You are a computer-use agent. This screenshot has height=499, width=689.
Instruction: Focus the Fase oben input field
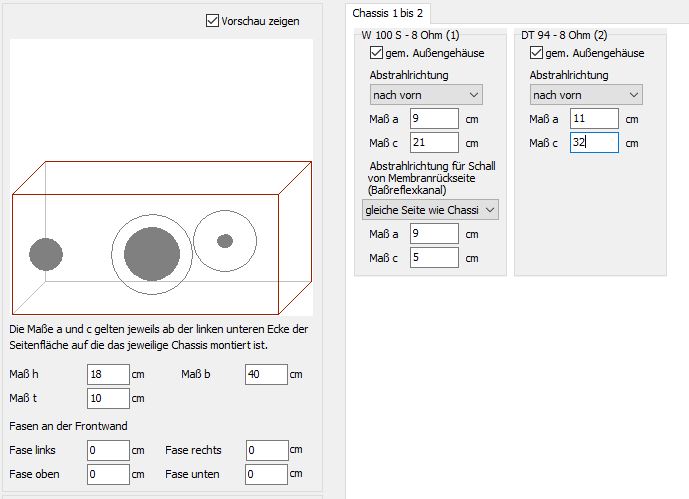[x=108, y=474]
